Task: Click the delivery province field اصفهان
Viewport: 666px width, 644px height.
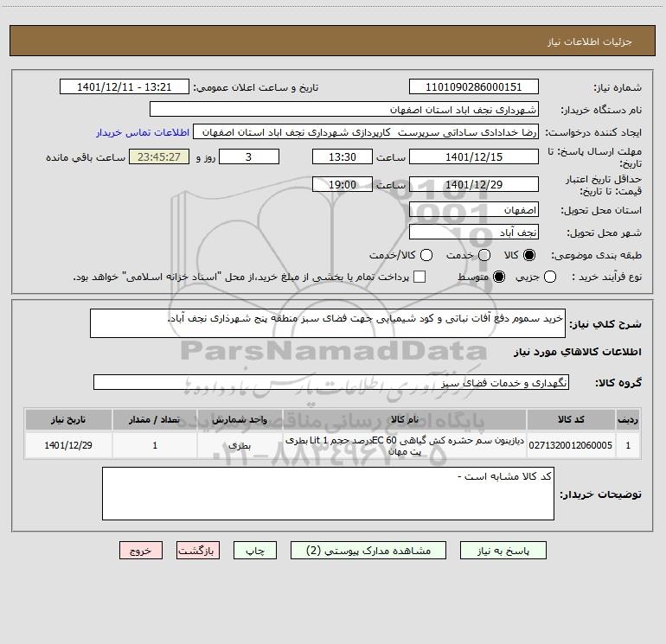Action: point(474,210)
